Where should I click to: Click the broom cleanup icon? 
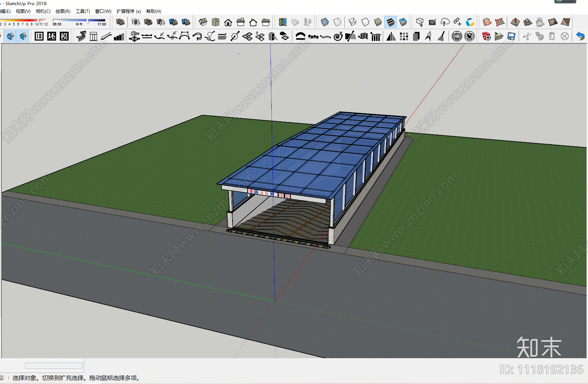pyautogui.click(x=441, y=36)
